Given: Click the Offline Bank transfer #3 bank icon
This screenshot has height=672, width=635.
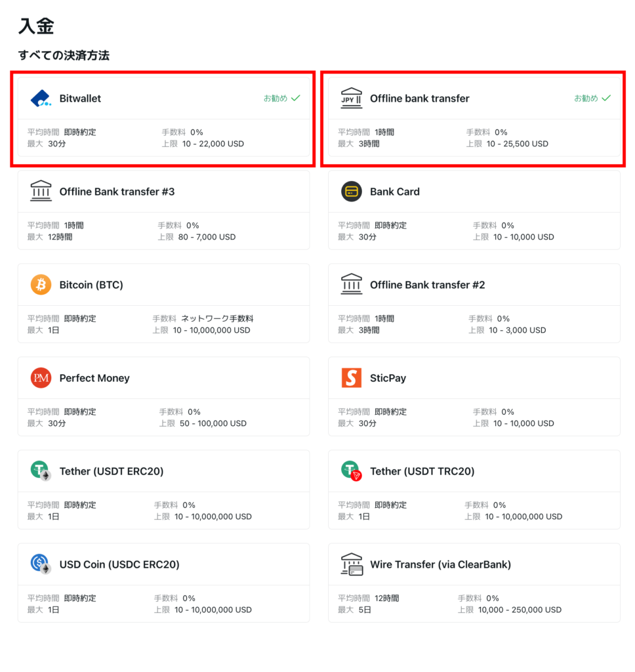Looking at the screenshot, I should [x=41, y=191].
